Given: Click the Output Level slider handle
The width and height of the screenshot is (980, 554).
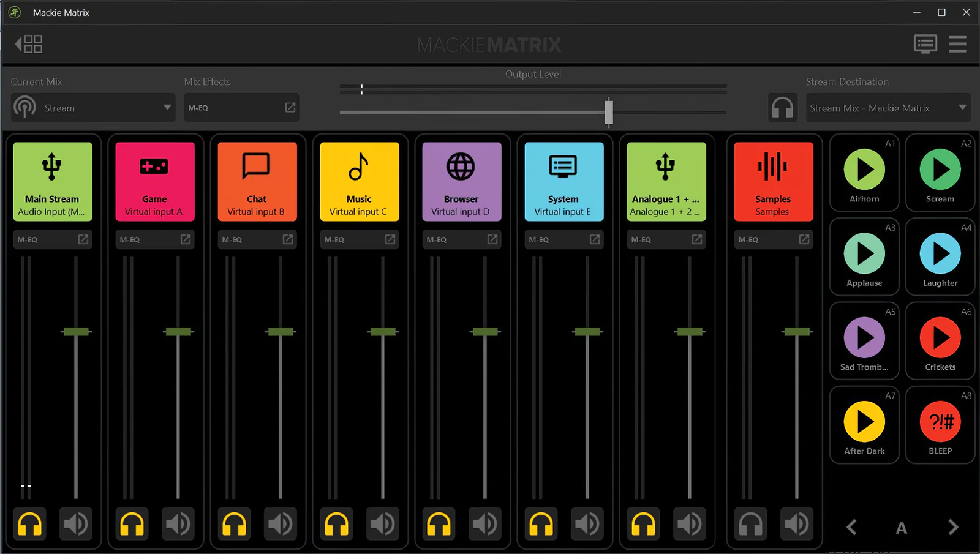Looking at the screenshot, I should (608, 112).
